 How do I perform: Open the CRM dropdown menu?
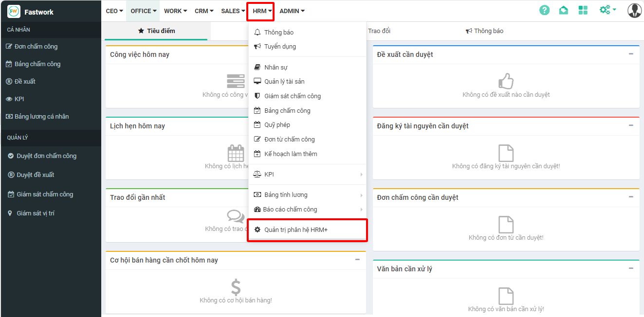204,11
